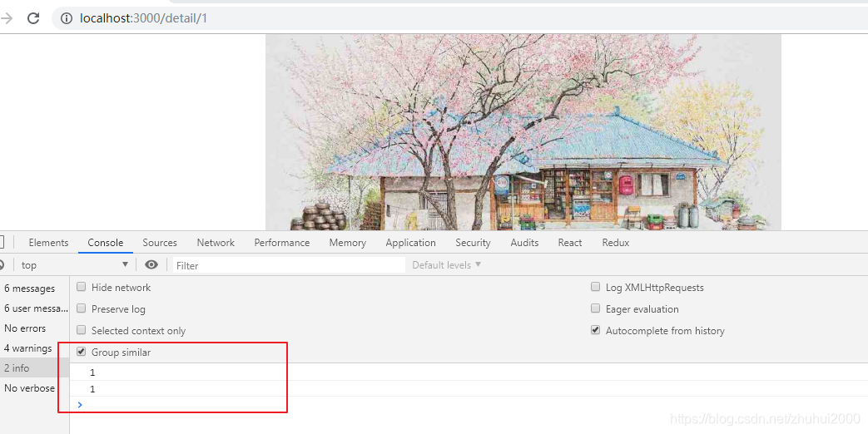Screen dimensions: 868x434
Task: Open the React devtools tab
Action: pyautogui.click(x=569, y=243)
